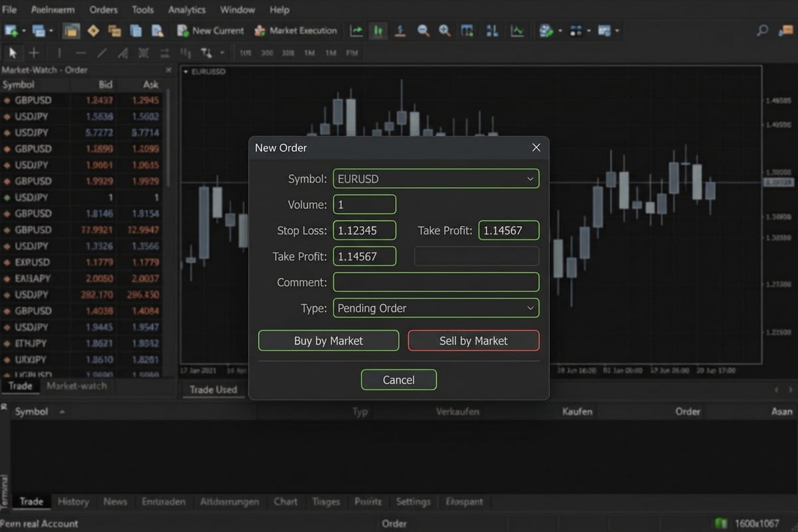Select the vertical line drawing tool
Viewport: 798px width, 532px height.
[59, 53]
